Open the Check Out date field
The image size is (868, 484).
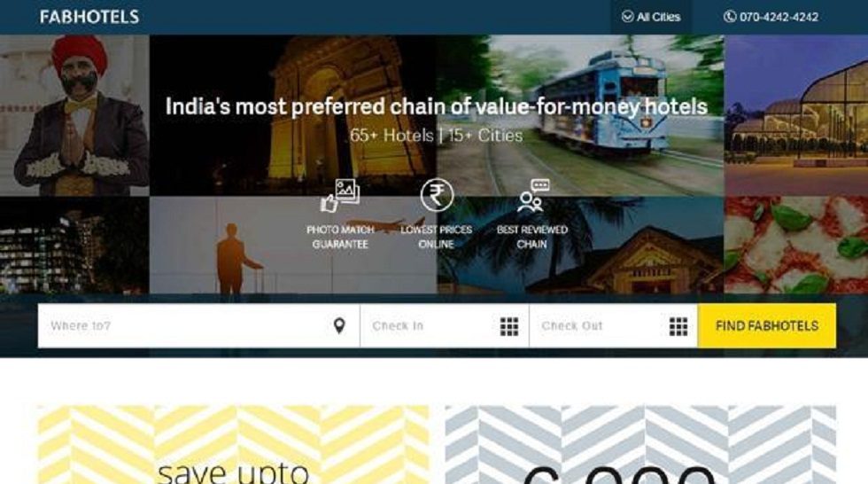613,325
